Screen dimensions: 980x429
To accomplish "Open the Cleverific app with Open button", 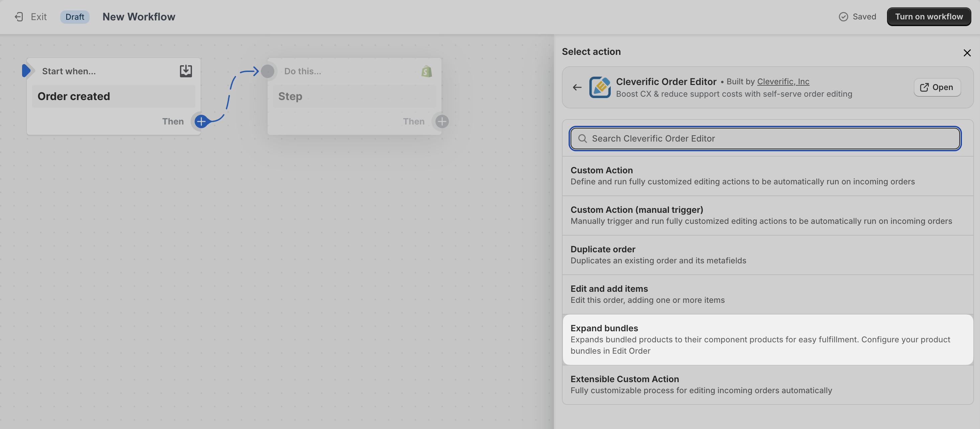I will click(937, 87).
